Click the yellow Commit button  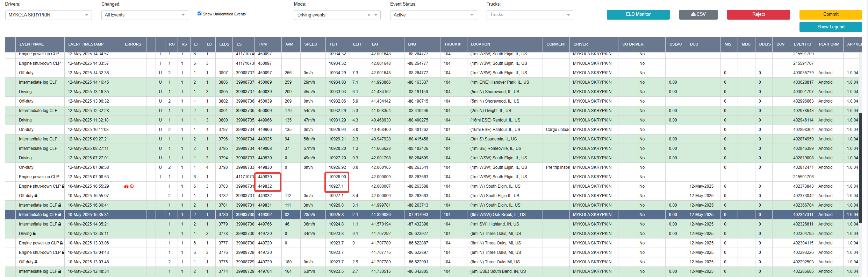tap(831, 14)
